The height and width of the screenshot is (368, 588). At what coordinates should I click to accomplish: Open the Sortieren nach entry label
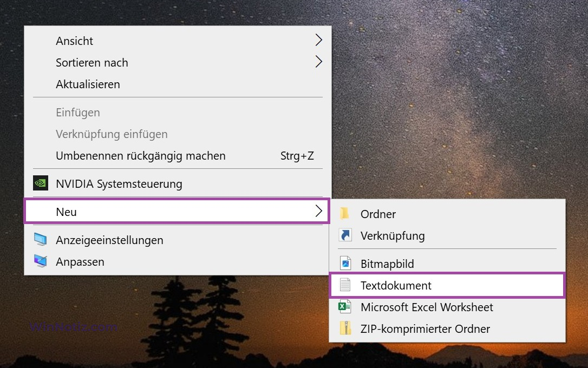92,63
